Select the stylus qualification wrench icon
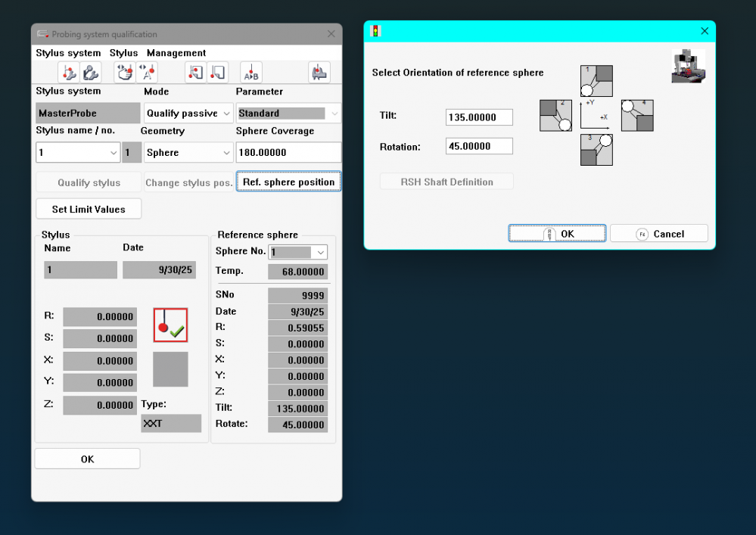The width and height of the screenshot is (756, 535). (x=67, y=72)
